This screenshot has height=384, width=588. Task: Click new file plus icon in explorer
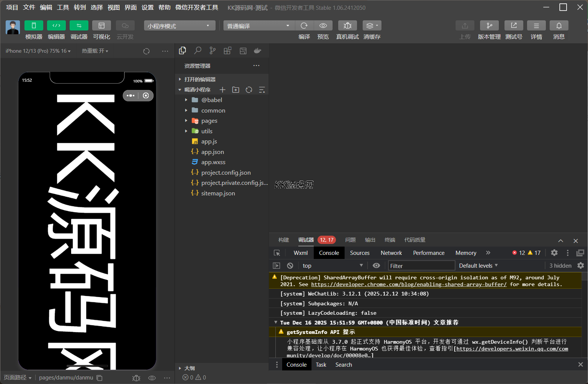point(222,90)
